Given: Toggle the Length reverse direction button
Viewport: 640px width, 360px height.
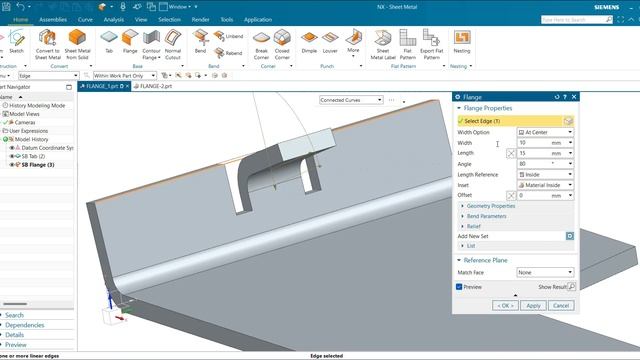Looking at the screenshot, I should point(510,153).
